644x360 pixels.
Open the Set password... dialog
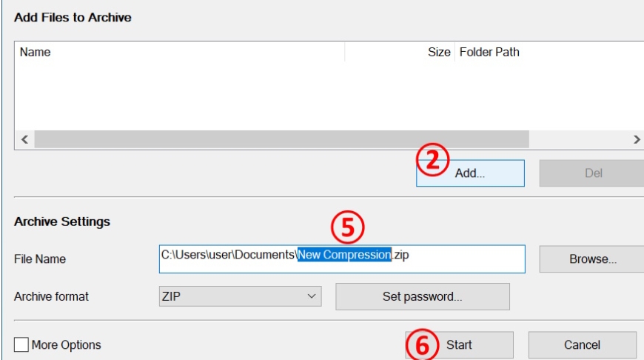423,296
